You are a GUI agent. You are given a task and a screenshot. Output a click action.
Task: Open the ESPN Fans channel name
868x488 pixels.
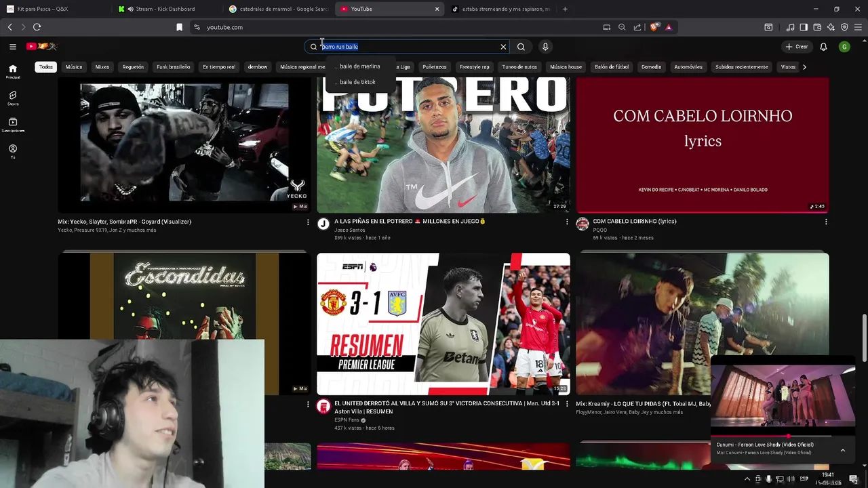[x=347, y=420]
